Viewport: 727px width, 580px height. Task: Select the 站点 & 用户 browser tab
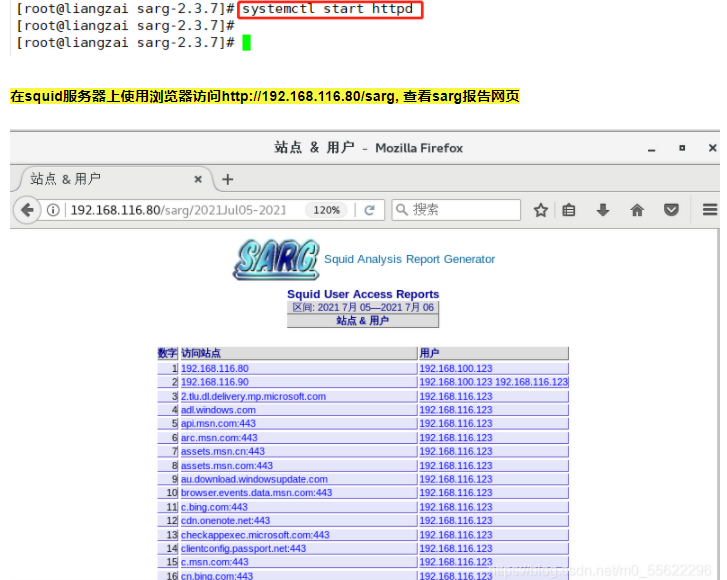[x=114, y=179]
